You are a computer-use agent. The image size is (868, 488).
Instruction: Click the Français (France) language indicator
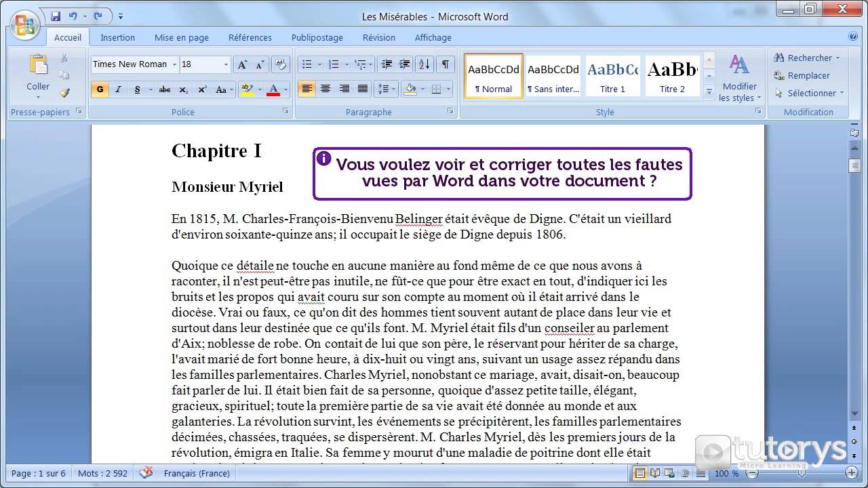[197, 473]
